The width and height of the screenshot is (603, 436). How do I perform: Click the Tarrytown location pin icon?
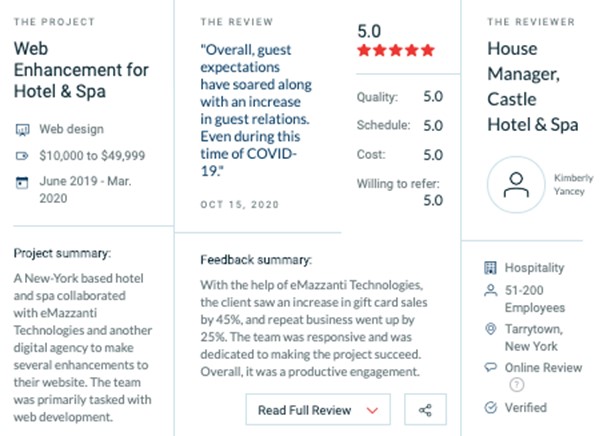tap(490, 329)
